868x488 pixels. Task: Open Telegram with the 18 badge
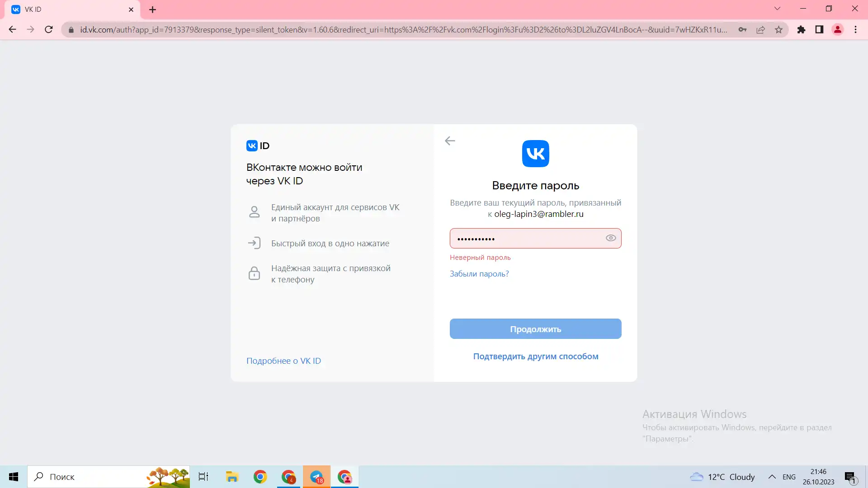click(316, 477)
